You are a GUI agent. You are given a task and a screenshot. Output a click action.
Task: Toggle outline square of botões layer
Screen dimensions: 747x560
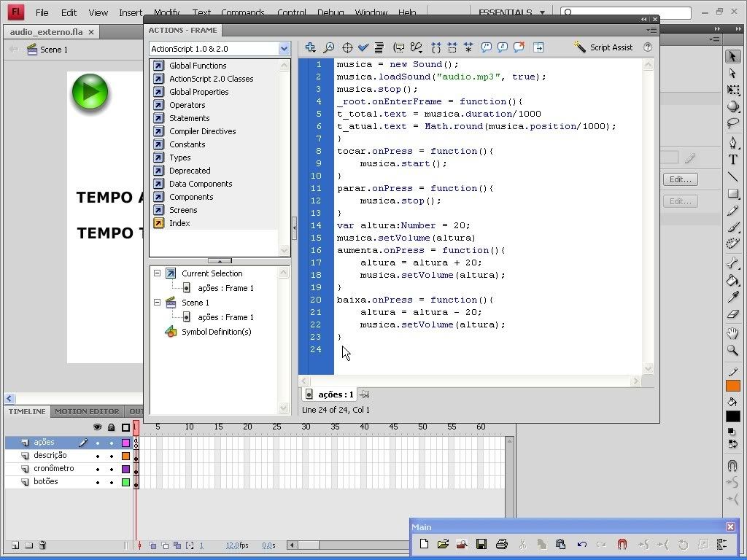[125, 482]
